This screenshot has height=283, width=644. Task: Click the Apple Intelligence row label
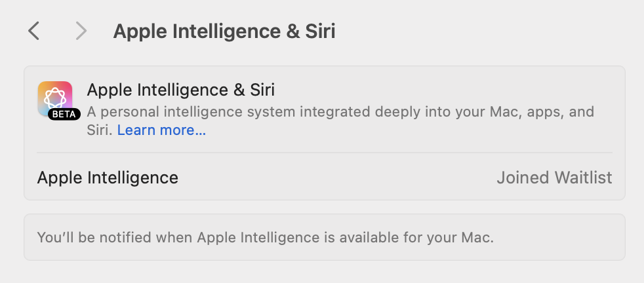[x=108, y=178]
